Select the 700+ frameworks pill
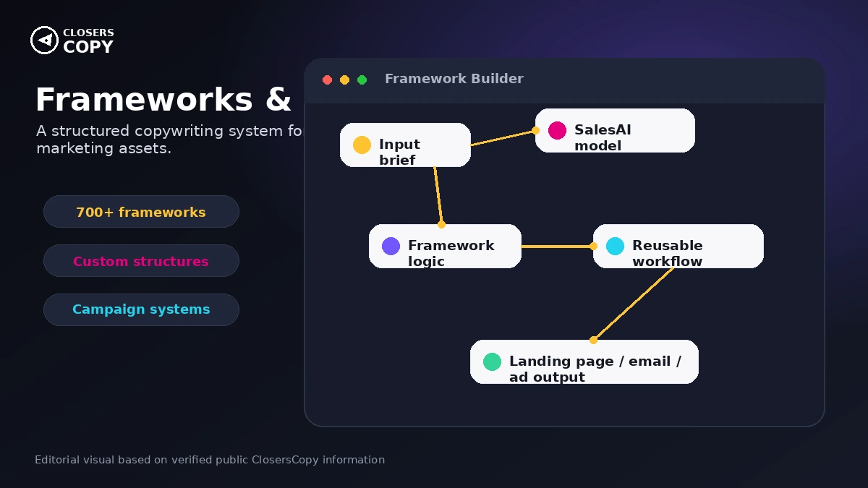868x488 pixels. pyautogui.click(x=141, y=212)
